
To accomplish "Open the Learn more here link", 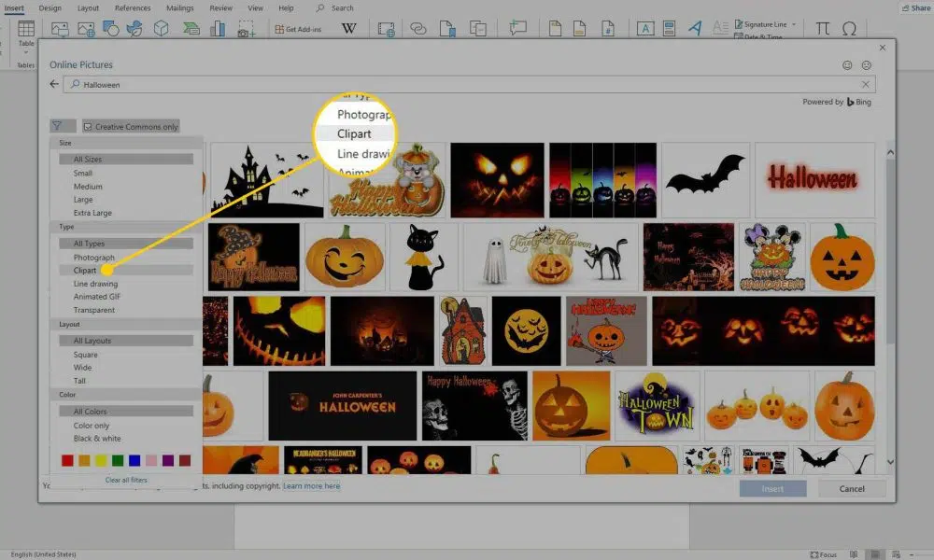I will coord(312,486).
